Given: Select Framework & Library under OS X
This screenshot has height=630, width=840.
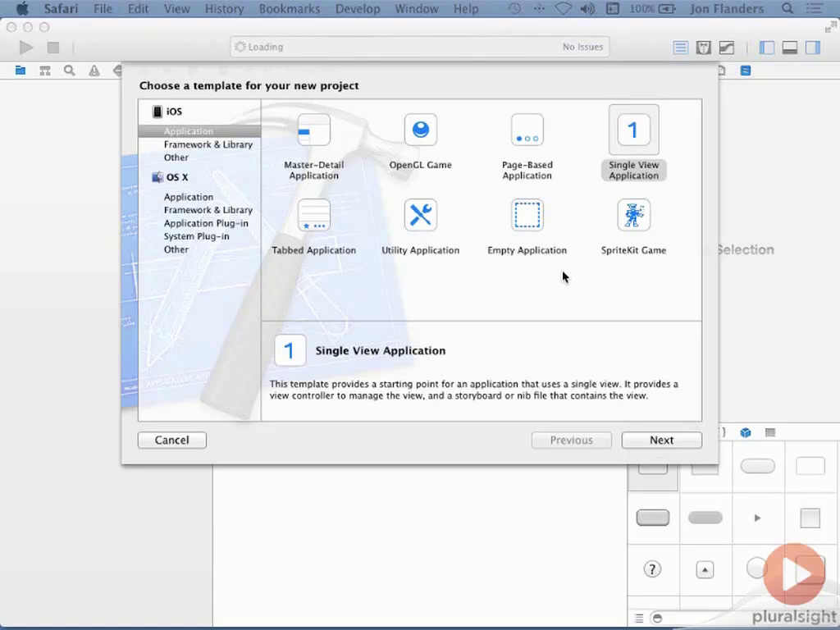Looking at the screenshot, I should pos(208,210).
